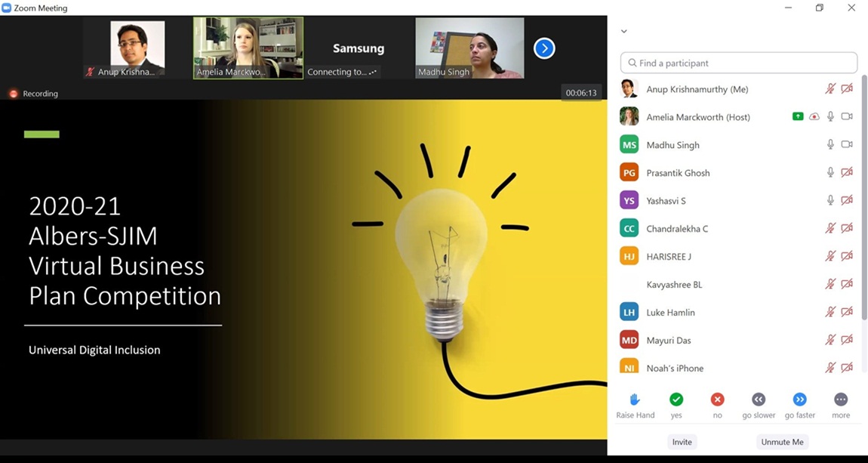The height and width of the screenshot is (463, 868).
Task: Select the go slower icon
Action: 759,400
